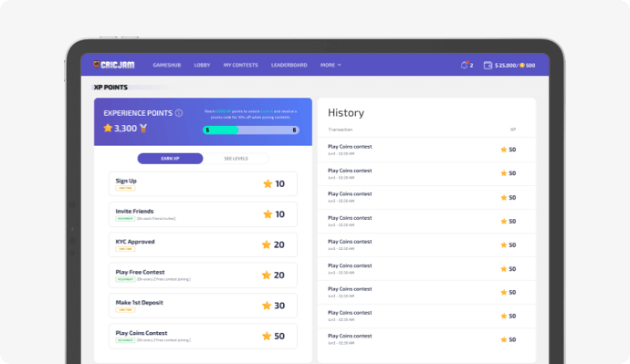This screenshot has width=630, height=364.
Task: Click the star in Make 1st Deposit row
Action: click(267, 306)
